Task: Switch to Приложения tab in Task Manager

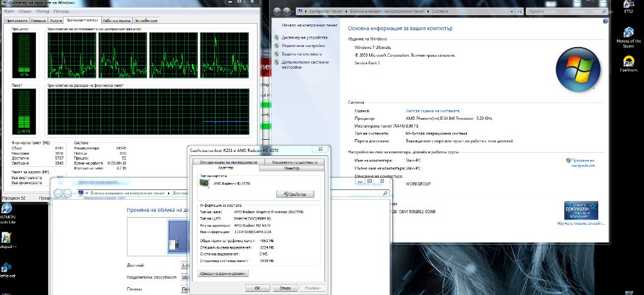Action: click(x=17, y=21)
